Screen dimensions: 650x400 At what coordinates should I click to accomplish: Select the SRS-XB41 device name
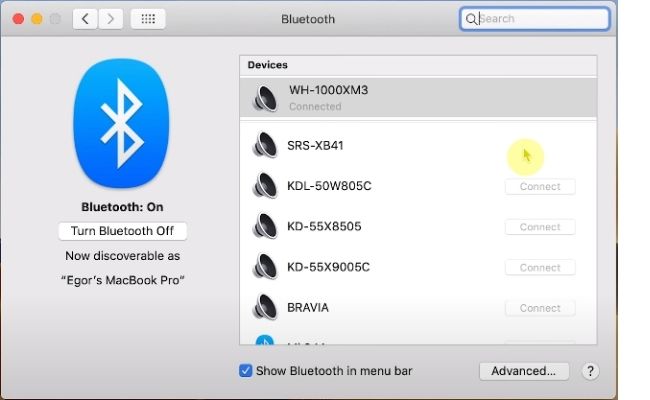pyautogui.click(x=315, y=145)
